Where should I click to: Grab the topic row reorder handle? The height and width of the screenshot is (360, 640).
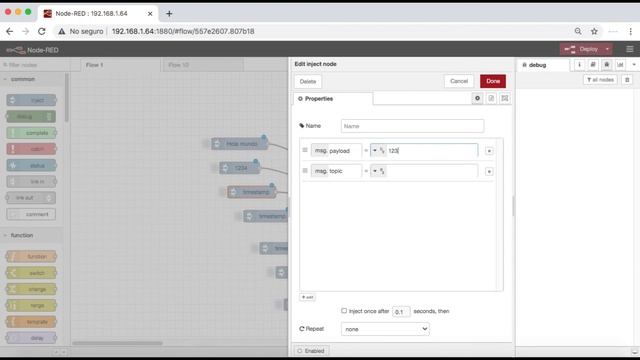(305, 171)
